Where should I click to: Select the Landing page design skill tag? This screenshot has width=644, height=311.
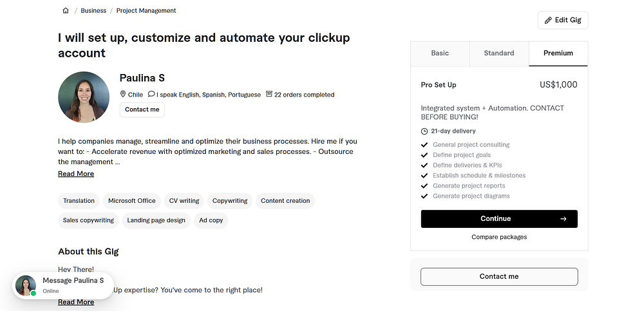pyautogui.click(x=156, y=220)
